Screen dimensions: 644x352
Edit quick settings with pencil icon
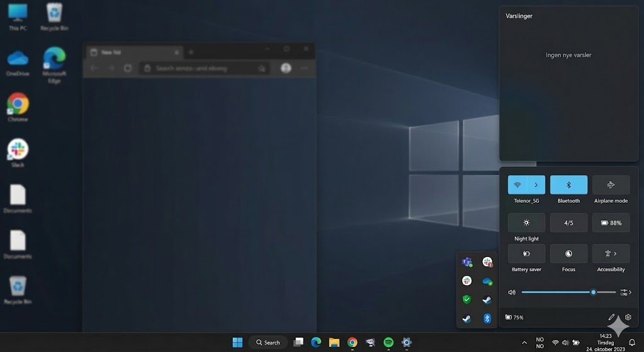[611, 317]
